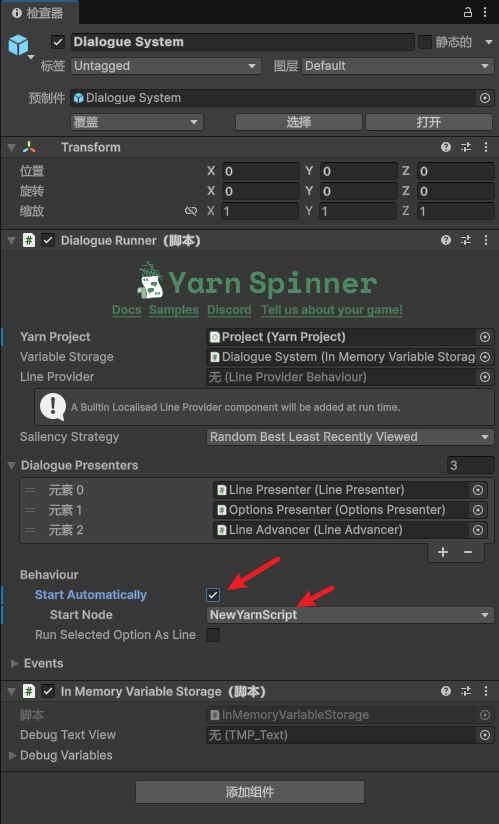The width and height of the screenshot is (499, 824).
Task: Open Yarn Spinner Docs link
Action: coord(127,310)
